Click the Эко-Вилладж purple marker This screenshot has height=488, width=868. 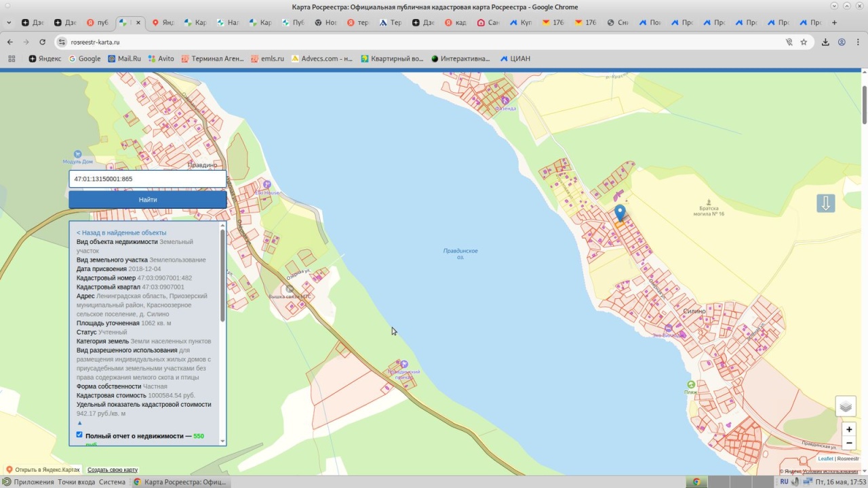(x=668, y=328)
